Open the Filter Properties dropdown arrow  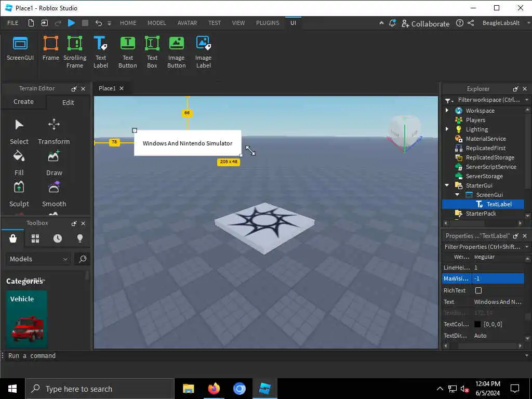point(527,247)
